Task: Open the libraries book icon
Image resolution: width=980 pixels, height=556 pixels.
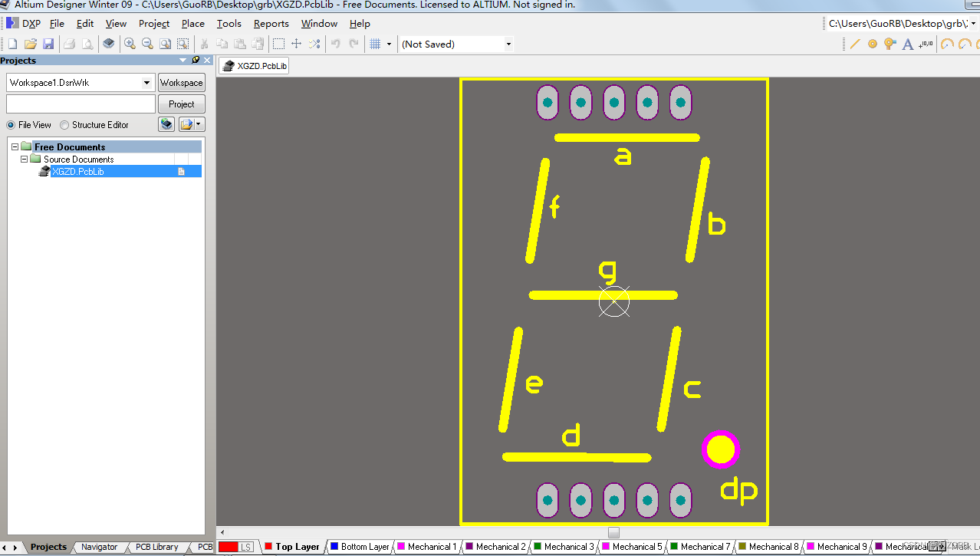Action: 108,44
